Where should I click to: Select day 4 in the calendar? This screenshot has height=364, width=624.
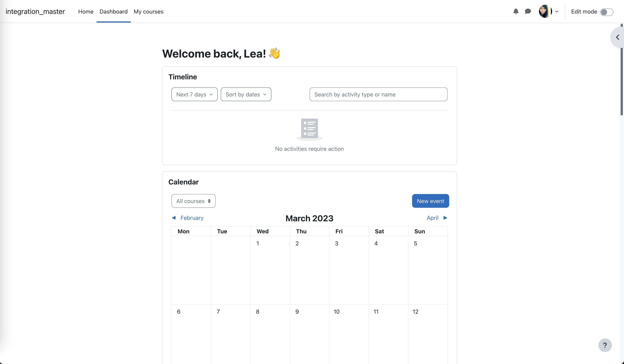click(x=376, y=243)
